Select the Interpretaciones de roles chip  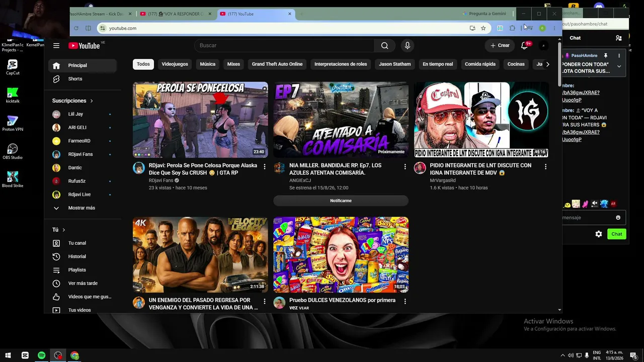click(341, 64)
